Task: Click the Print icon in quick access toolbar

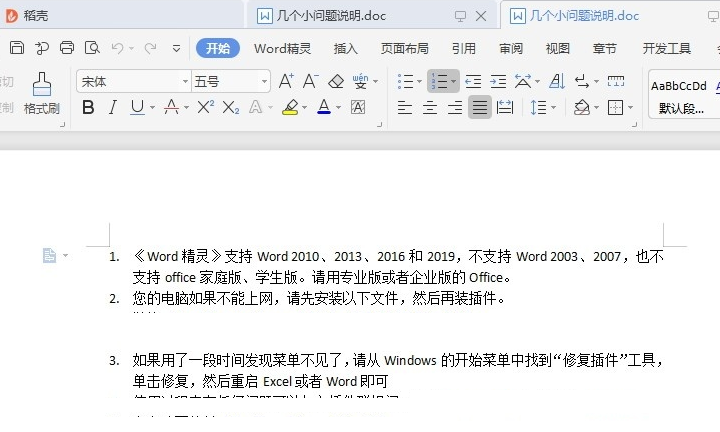Action: pos(67,48)
